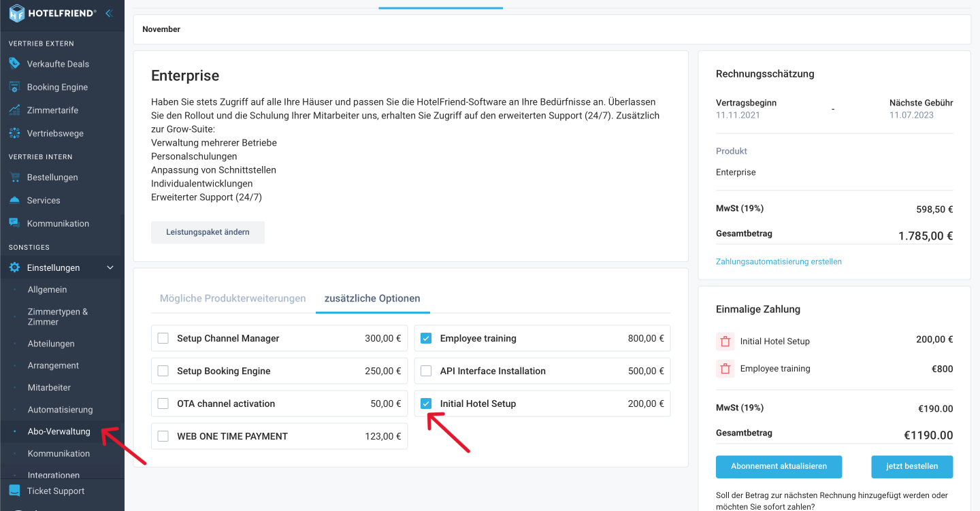
Task: Click the €1190.00 total amount
Action: (928, 435)
